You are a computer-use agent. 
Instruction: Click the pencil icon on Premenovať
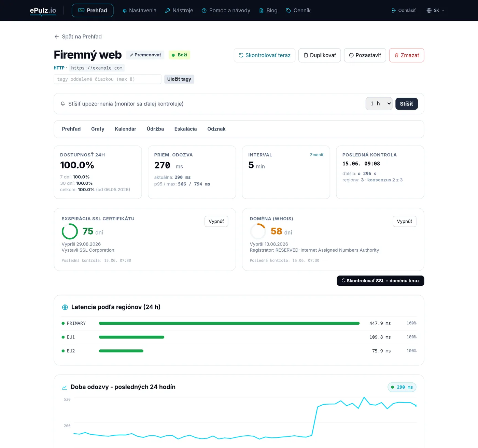click(131, 55)
